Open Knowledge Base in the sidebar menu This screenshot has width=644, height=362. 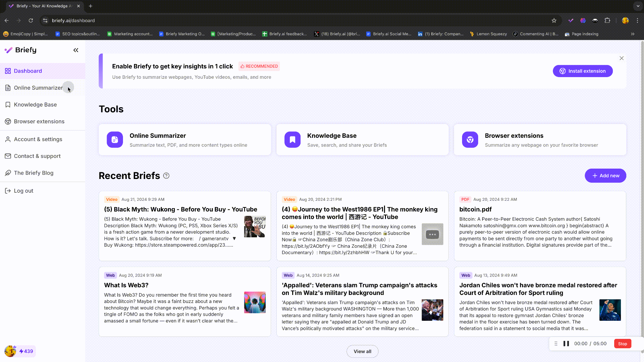35,105
